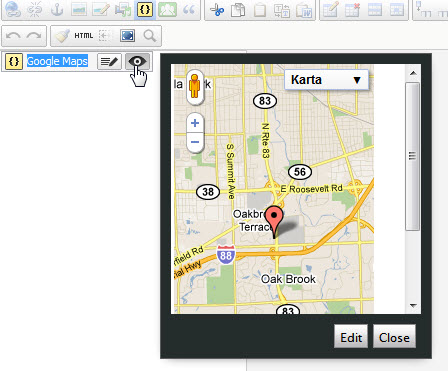Click the curly braces icon beside Google Maps
Viewport: 448px width, 371px height.
click(x=14, y=61)
